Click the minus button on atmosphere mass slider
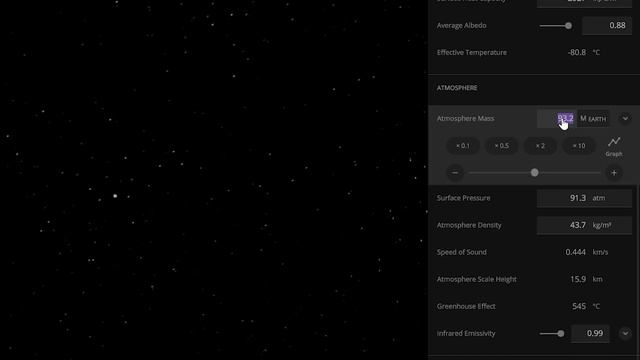The image size is (640, 360). point(455,173)
